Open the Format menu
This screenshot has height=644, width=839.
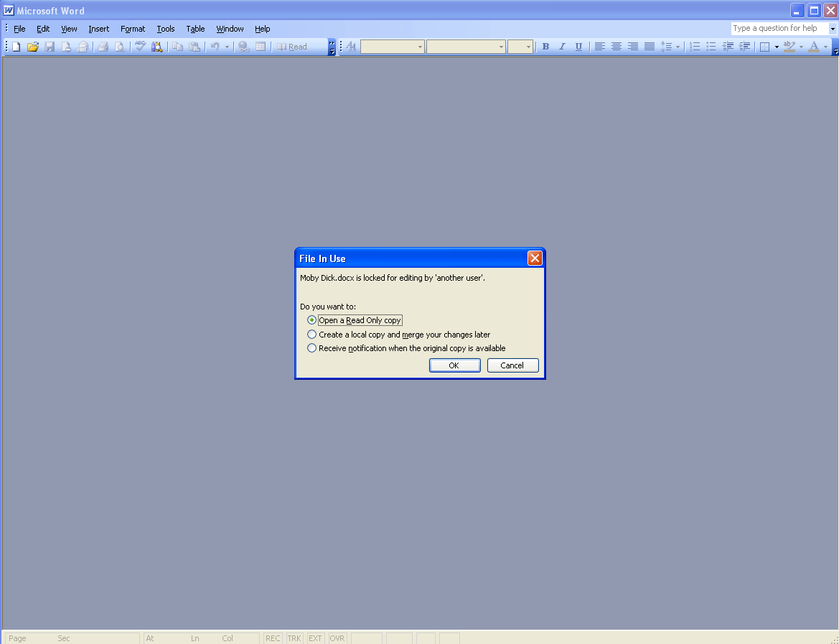click(133, 29)
